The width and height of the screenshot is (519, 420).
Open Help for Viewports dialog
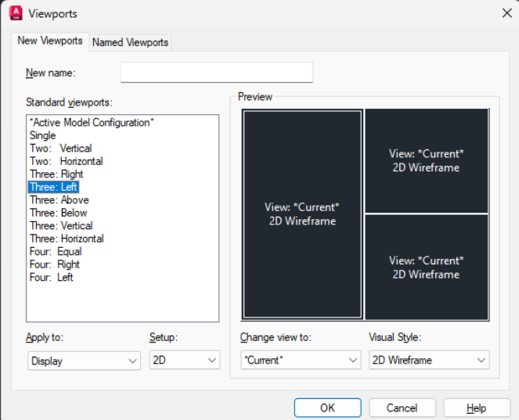(x=477, y=407)
